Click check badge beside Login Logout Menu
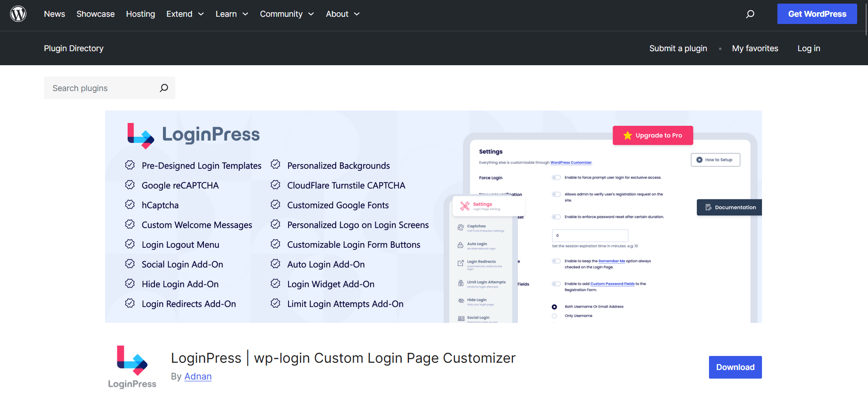The image size is (868, 394). coord(130,244)
